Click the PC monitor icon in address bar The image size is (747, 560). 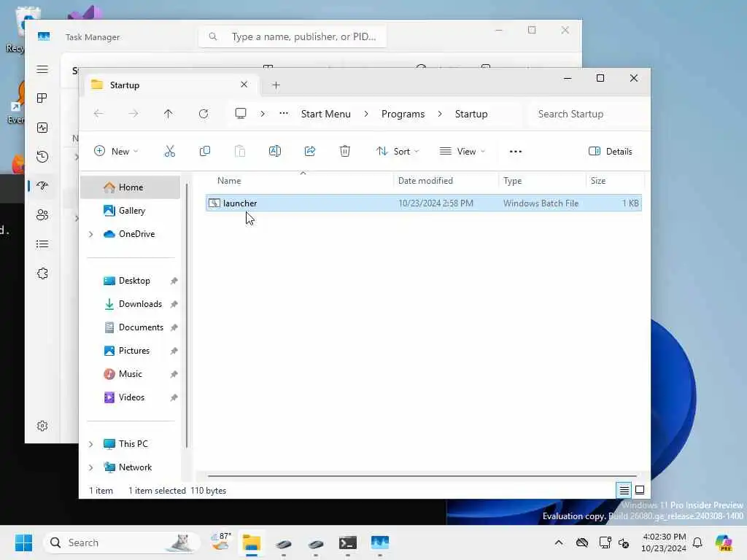(x=241, y=113)
